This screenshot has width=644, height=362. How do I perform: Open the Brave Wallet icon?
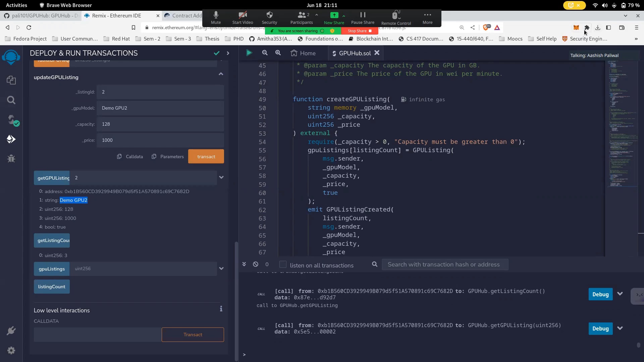click(x=622, y=27)
